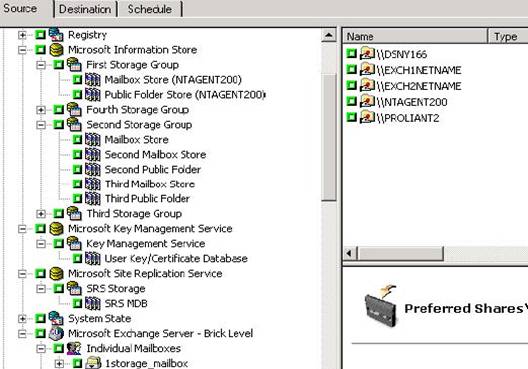Click the Third Storage Group icon
Image resolution: width=528 pixels, height=369 pixels.
click(74, 213)
